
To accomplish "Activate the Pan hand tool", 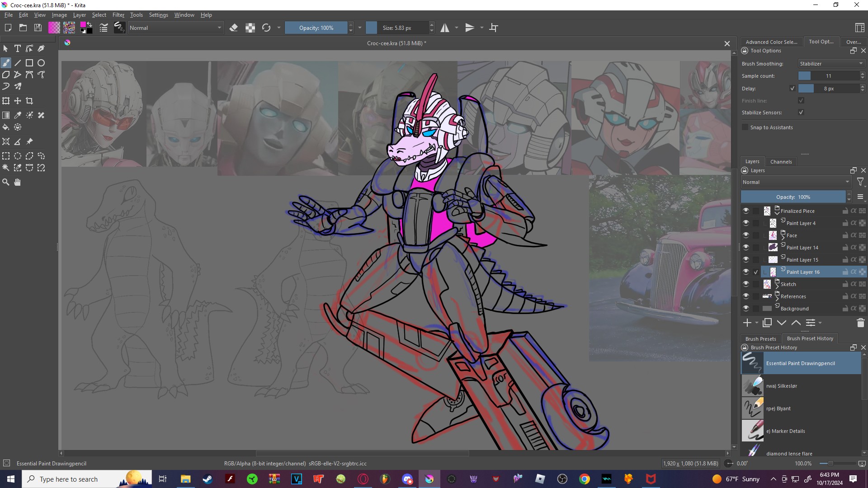I will pyautogui.click(x=18, y=182).
